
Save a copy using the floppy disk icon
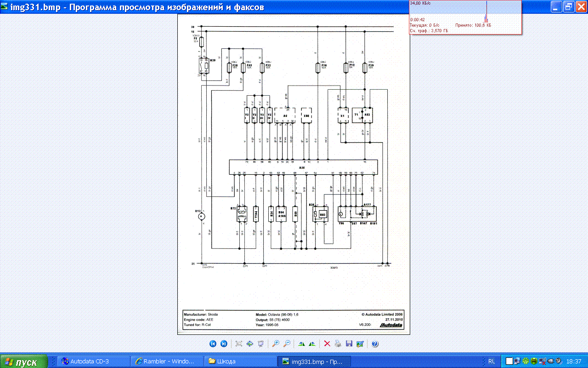click(x=349, y=344)
